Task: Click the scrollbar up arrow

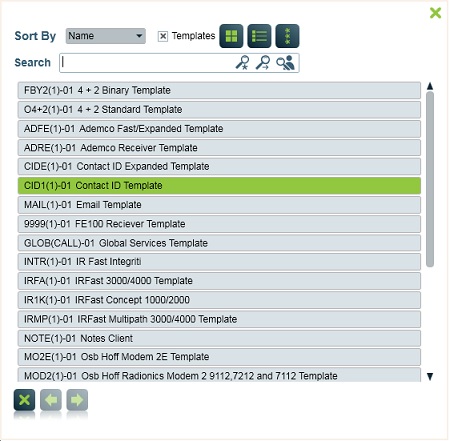Action: click(x=430, y=86)
